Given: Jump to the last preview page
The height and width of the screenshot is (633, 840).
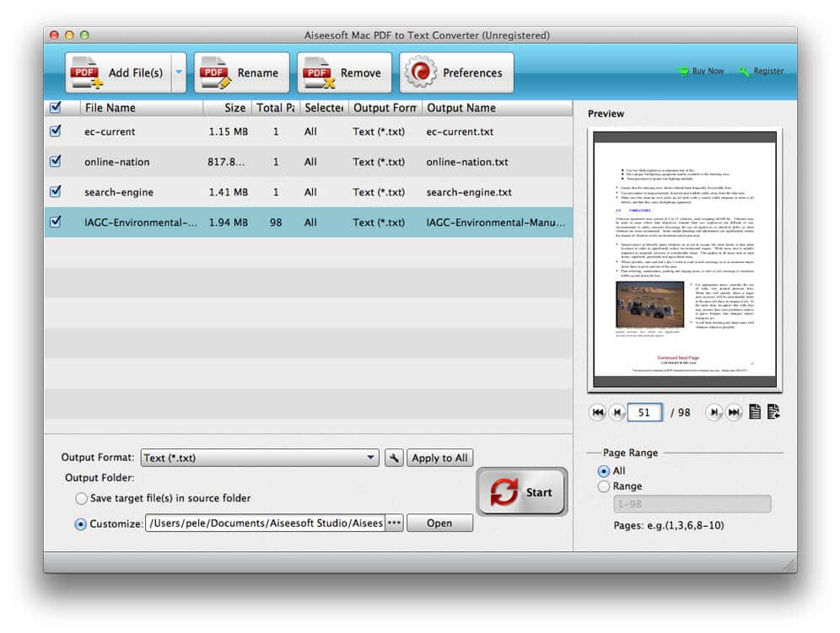Looking at the screenshot, I should point(734,412).
